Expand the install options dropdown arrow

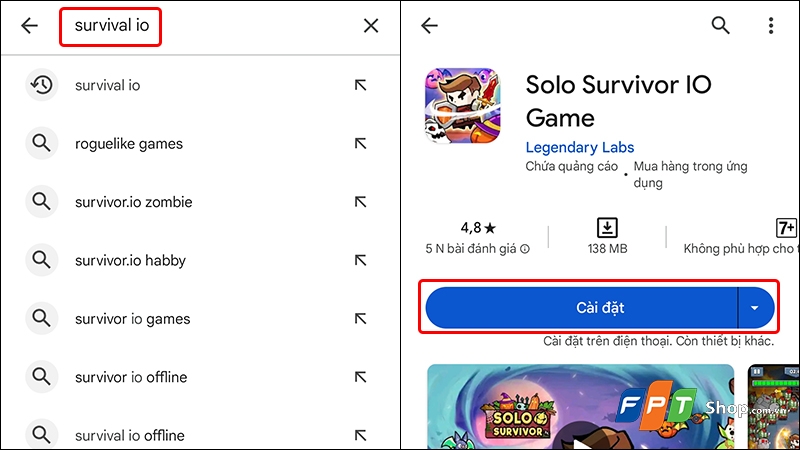[755, 308]
